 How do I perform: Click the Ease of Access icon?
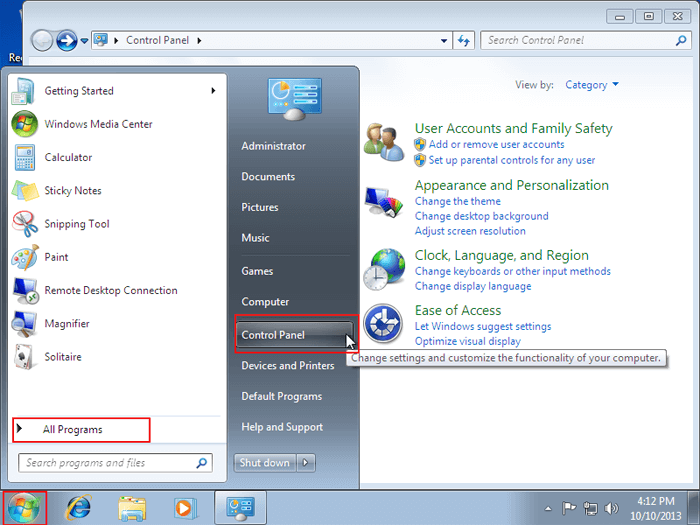click(x=383, y=323)
